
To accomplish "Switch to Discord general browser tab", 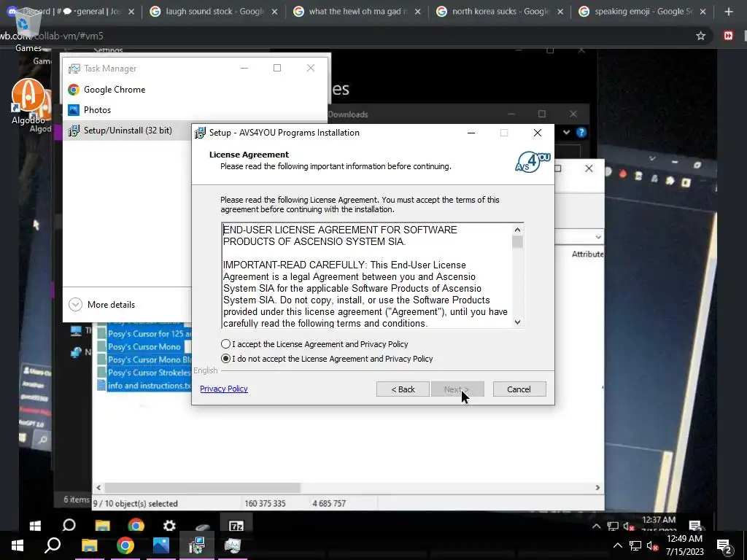I will pyautogui.click(x=71, y=12).
